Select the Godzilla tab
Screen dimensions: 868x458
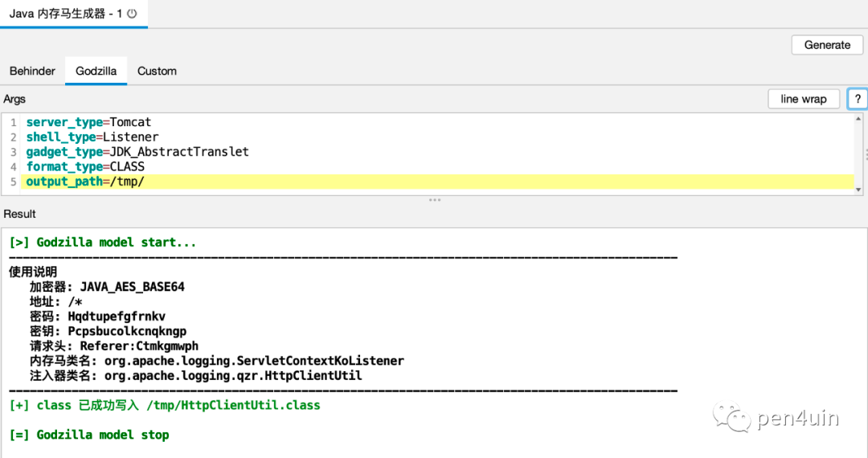(x=96, y=71)
